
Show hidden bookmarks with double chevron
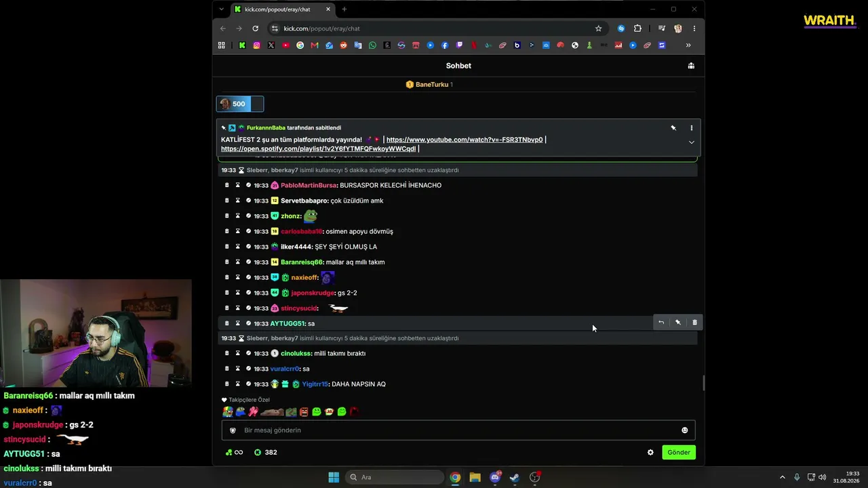[688, 45]
